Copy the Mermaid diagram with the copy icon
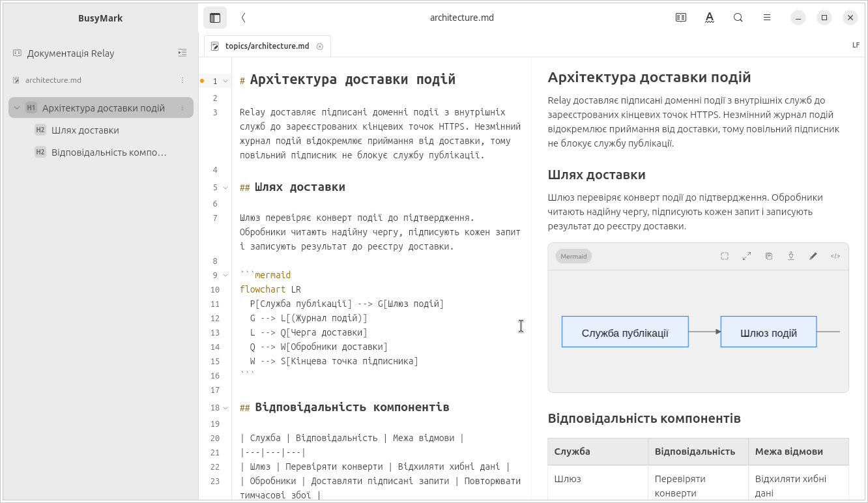The width and height of the screenshot is (868, 503). [769, 256]
